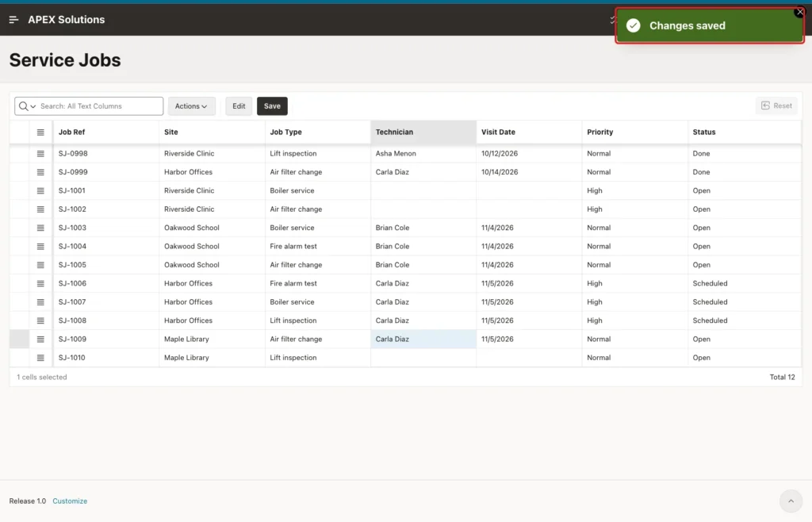
Task: Open the Site column header menu
Action: point(212,132)
